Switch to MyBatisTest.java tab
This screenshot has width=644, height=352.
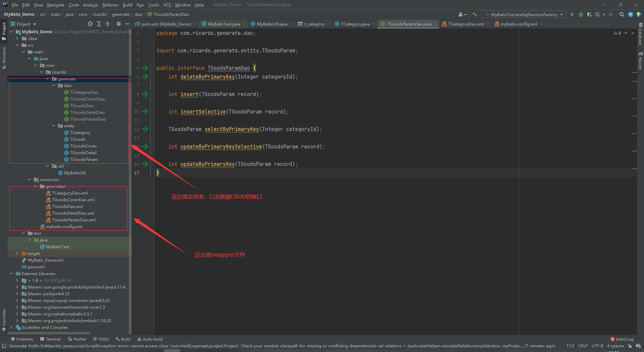[x=224, y=24]
